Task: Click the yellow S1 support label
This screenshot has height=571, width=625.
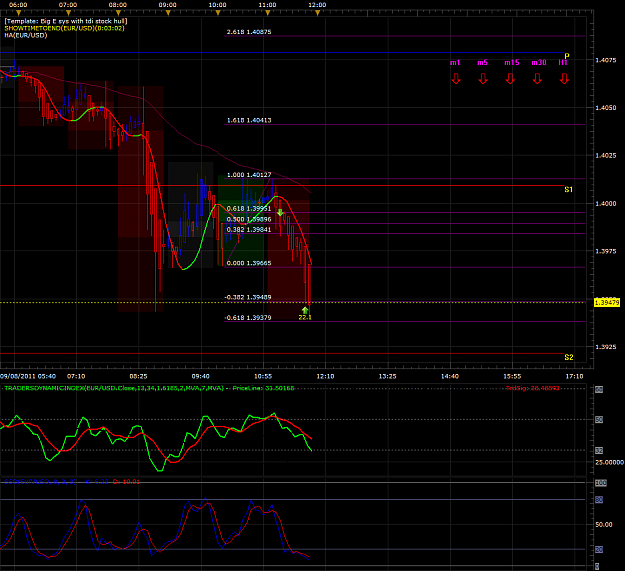Action: pyautogui.click(x=568, y=190)
